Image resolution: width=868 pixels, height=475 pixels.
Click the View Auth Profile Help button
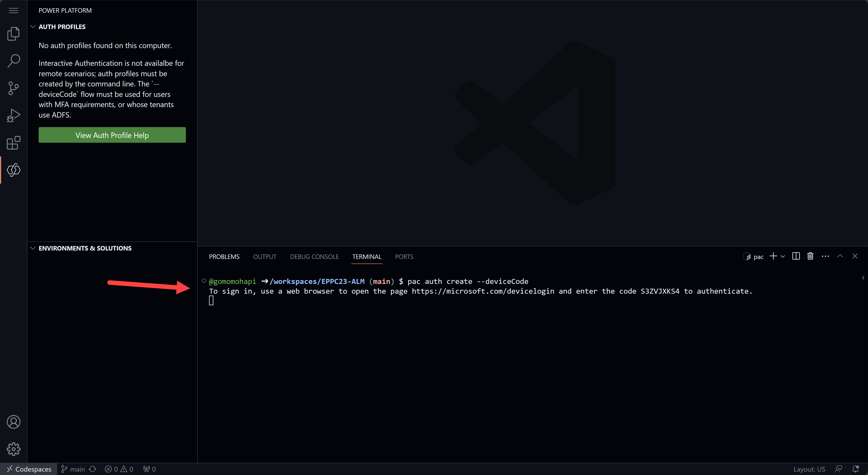(x=112, y=135)
